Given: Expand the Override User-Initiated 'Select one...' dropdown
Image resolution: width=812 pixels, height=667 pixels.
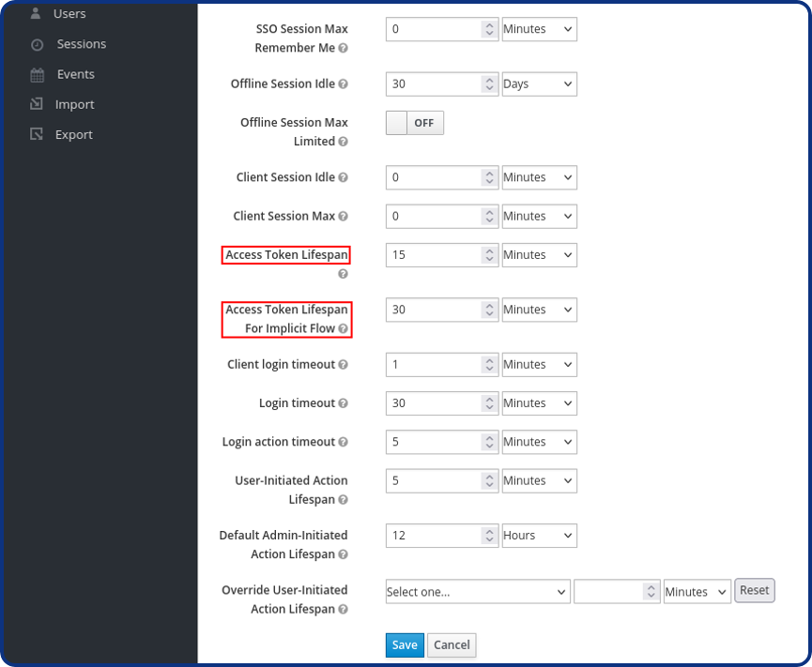Looking at the screenshot, I should click(x=477, y=592).
